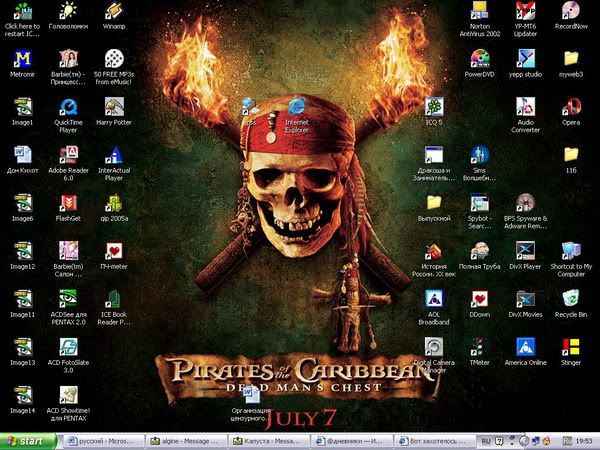
Task: Switch to @дневники taskbar window
Action: click(x=352, y=441)
